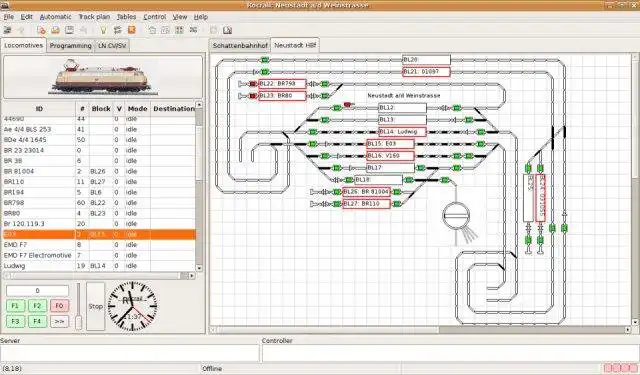Click the Block column header

click(101, 109)
